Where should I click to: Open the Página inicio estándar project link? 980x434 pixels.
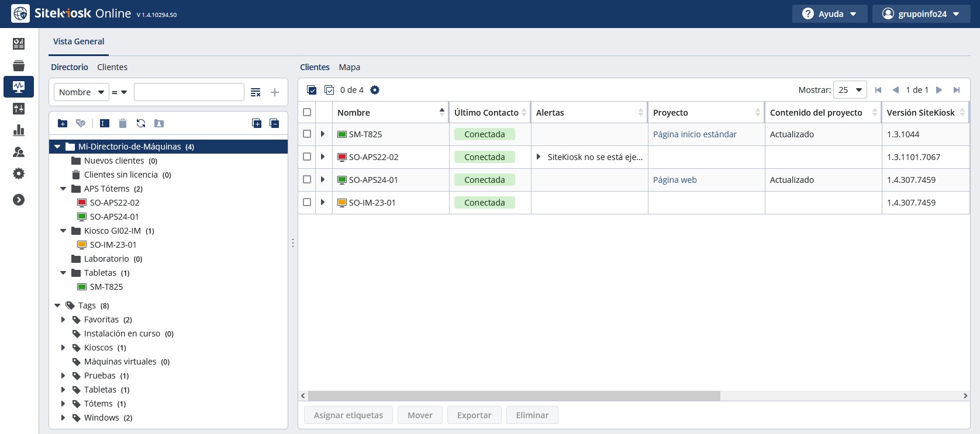(x=694, y=134)
